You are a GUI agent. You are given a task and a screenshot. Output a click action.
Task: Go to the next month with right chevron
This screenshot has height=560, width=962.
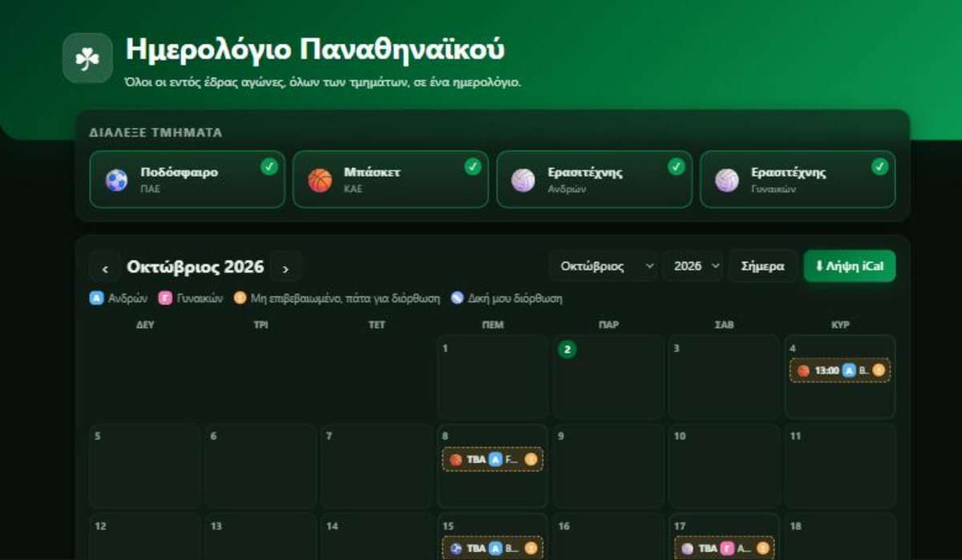[285, 267]
